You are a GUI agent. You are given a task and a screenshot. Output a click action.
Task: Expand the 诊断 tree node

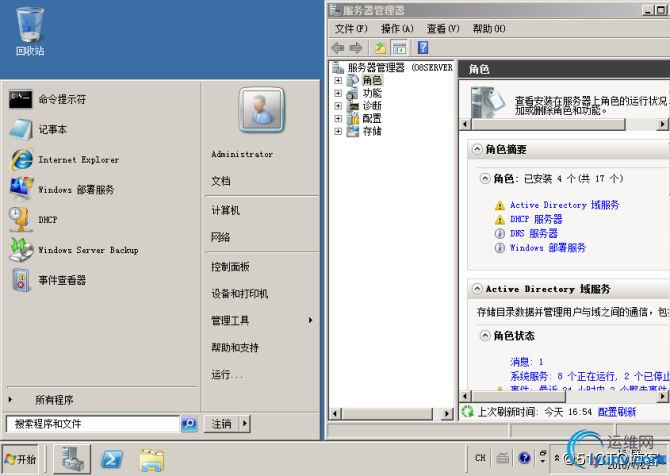tap(338, 106)
